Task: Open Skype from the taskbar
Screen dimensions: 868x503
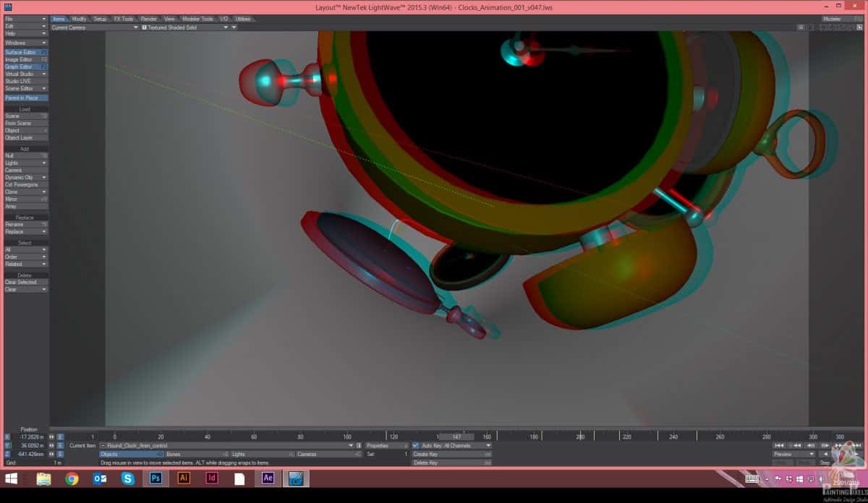Action: click(127, 478)
